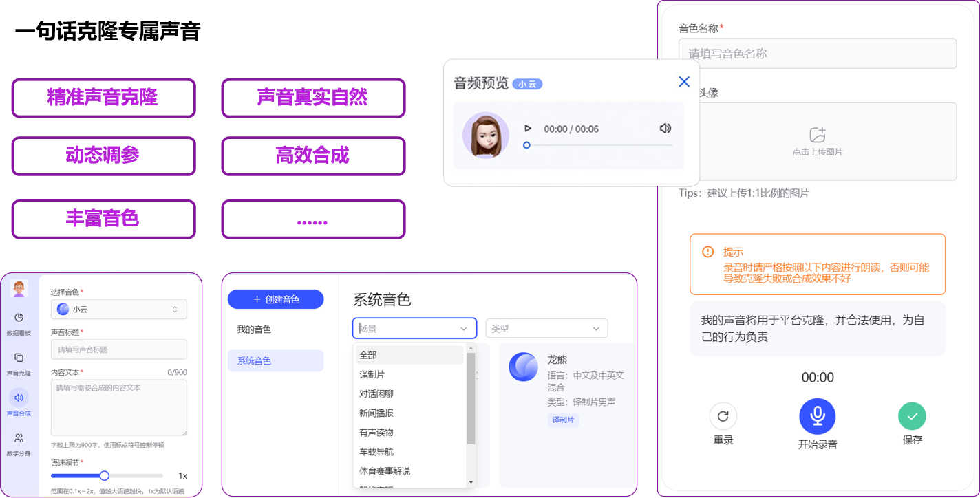Switch to 我的音色 tab
980x498 pixels.
[x=255, y=329]
